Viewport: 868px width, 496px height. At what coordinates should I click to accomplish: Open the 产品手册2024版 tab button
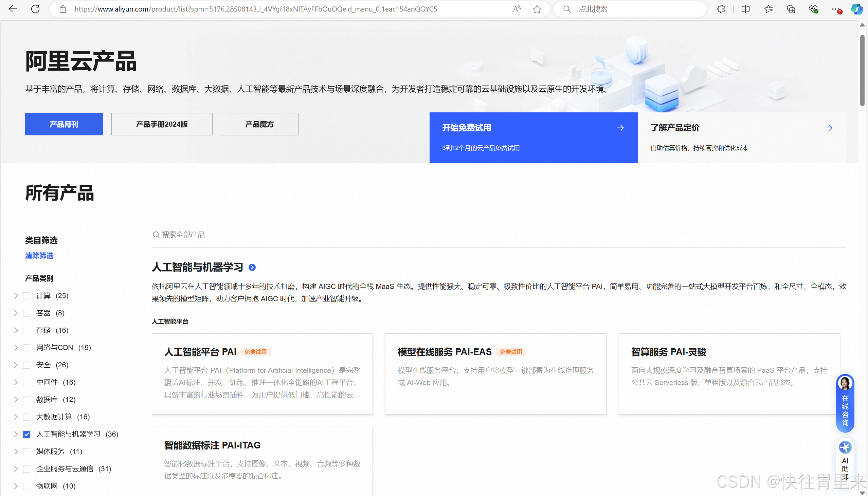[x=162, y=124]
